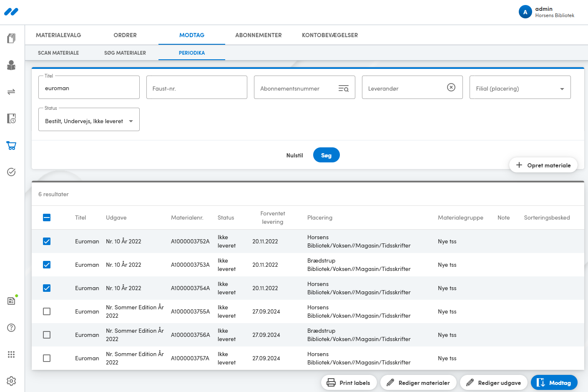Expand the Filial (placering) dropdown
Viewport: 588px width, 392px height.
coord(520,87)
